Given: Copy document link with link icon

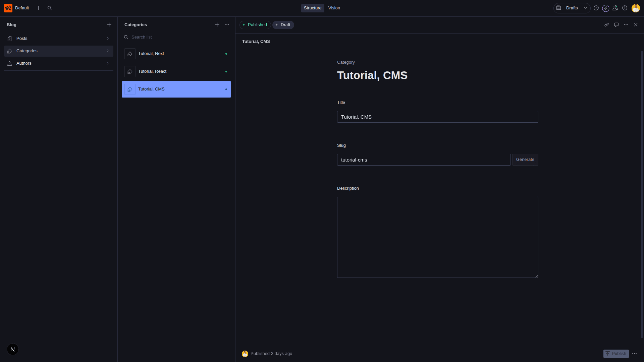Looking at the screenshot, I should [x=606, y=25].
